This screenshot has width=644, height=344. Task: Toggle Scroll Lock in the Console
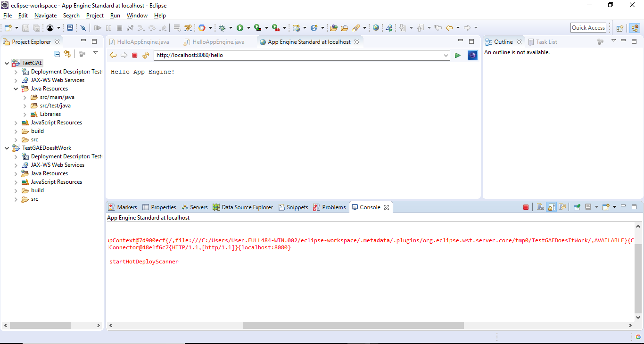pyautogui.click(x=551, y=207)
